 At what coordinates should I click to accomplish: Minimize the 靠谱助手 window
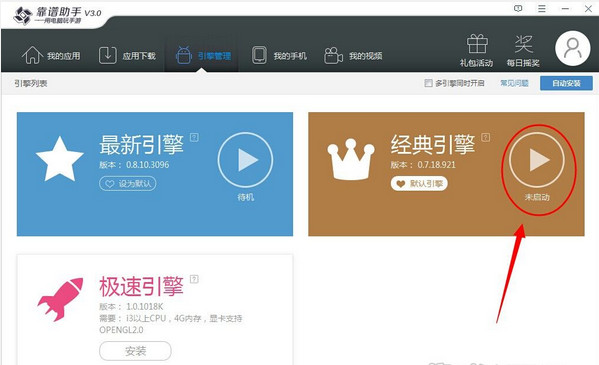click(x=565, y=8)
